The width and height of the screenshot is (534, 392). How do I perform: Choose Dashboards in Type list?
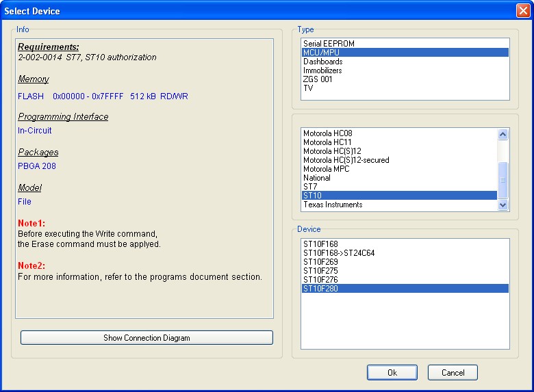click(x=405, y=62)
